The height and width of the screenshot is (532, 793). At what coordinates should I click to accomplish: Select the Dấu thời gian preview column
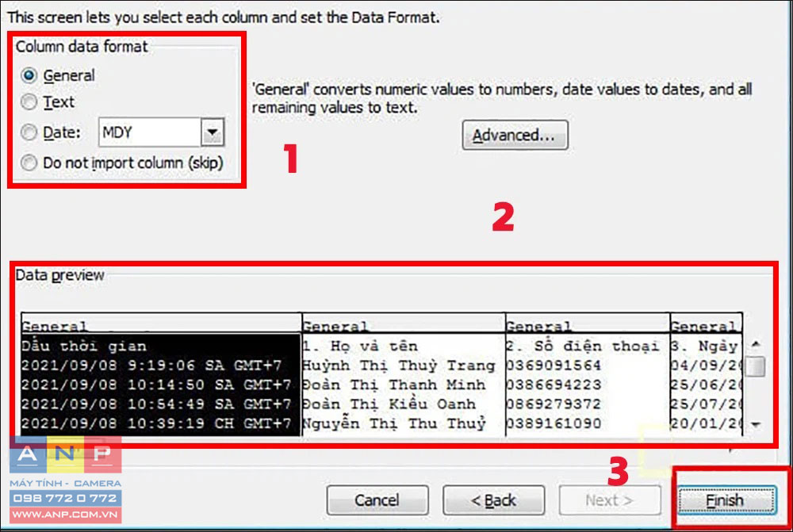pos(161,374)
